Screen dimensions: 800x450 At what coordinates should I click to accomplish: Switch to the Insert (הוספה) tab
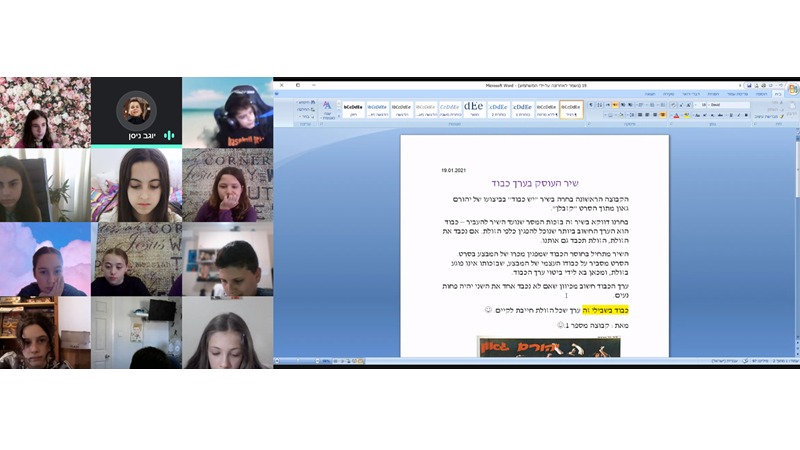762,94
